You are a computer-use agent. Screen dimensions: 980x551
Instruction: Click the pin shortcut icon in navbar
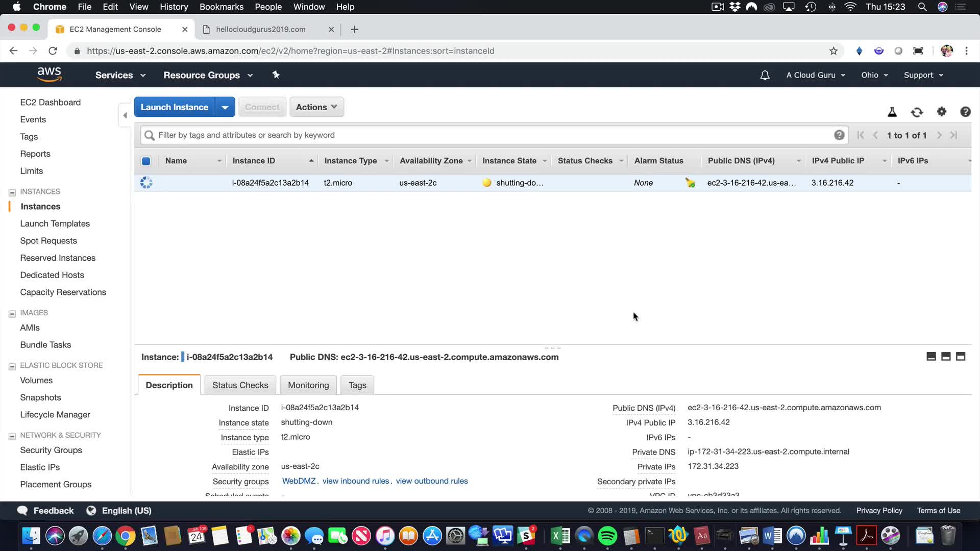point(276,75)
